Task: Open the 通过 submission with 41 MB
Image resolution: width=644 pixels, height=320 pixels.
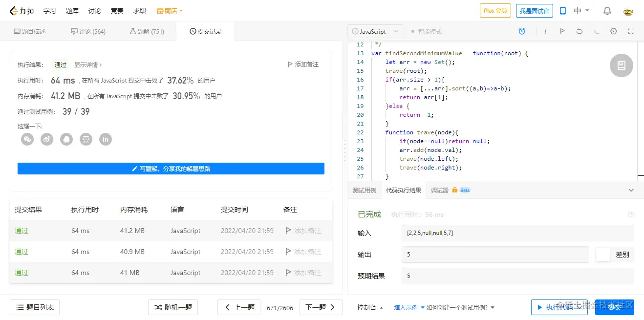Action: click(21, 273)
